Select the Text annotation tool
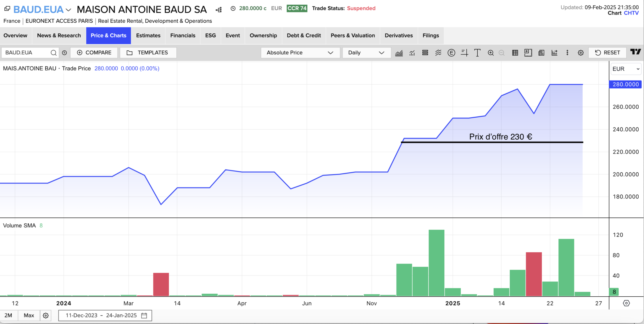This screenshot has width=644, height=324. point(477,53)
